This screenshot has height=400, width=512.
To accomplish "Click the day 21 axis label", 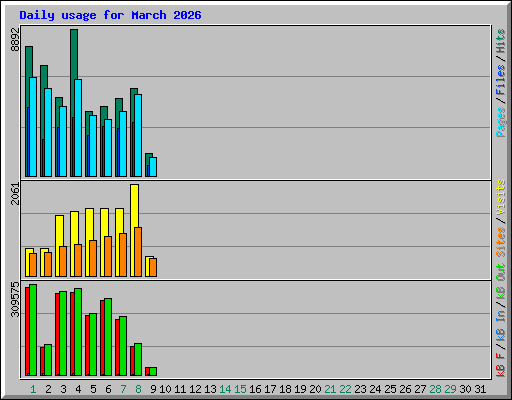I will click(x=330, y=389).
